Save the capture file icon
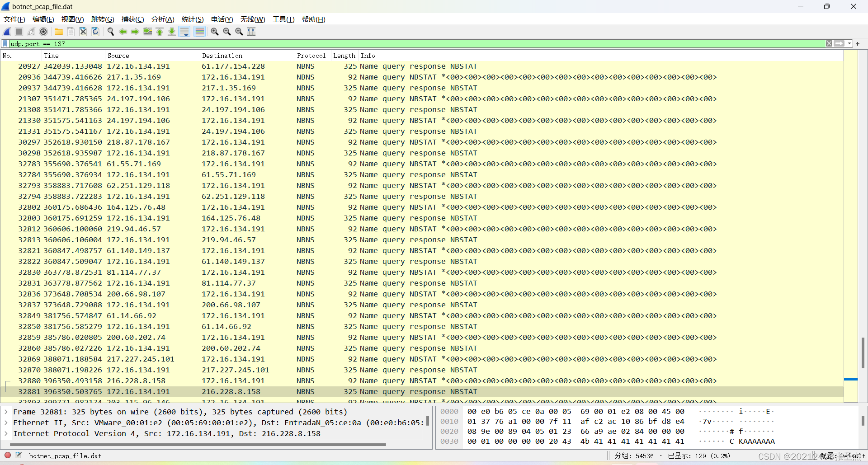Viewport: 868px width, 465px height. pos(71,32)
